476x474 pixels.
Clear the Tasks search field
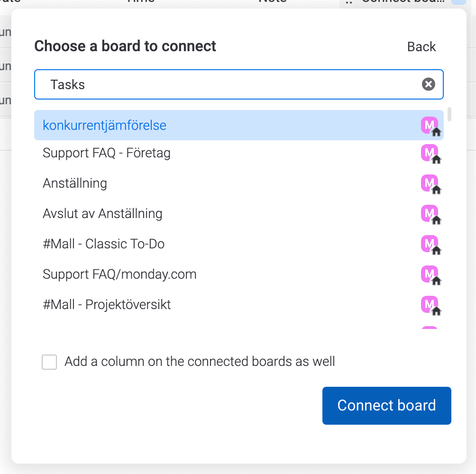428,84
